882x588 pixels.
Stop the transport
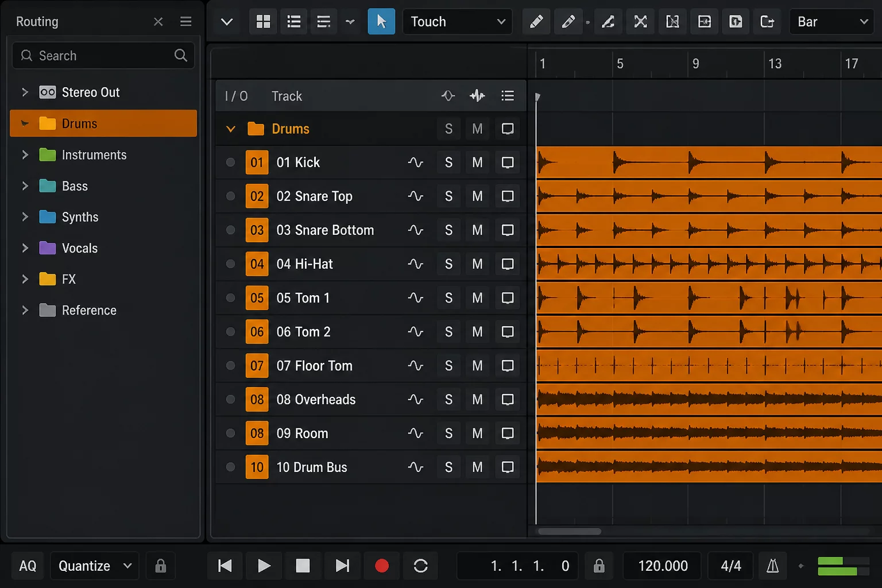(x=303, y=566)
